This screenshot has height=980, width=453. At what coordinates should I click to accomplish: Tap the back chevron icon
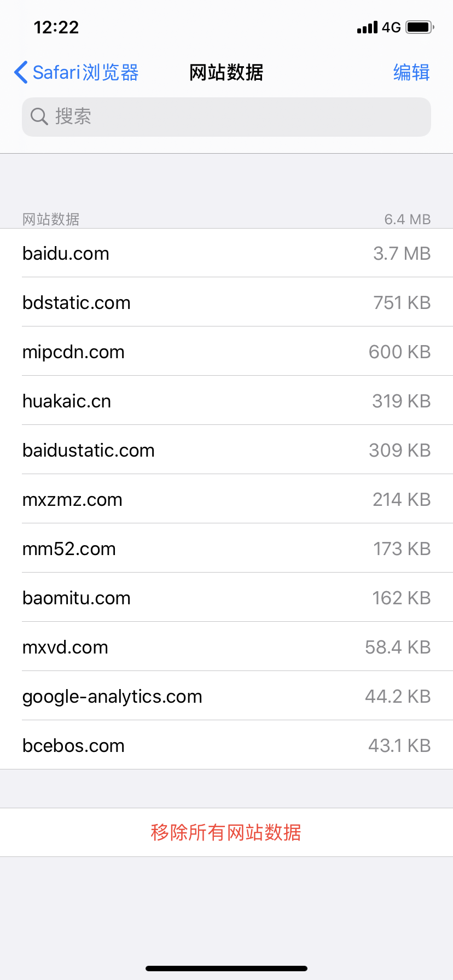[x=21, y=72]
